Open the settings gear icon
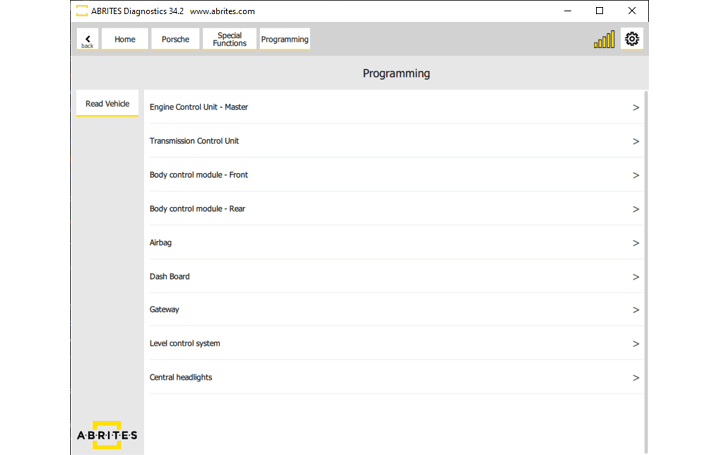 pyautogui.click(x=631, y=39)
